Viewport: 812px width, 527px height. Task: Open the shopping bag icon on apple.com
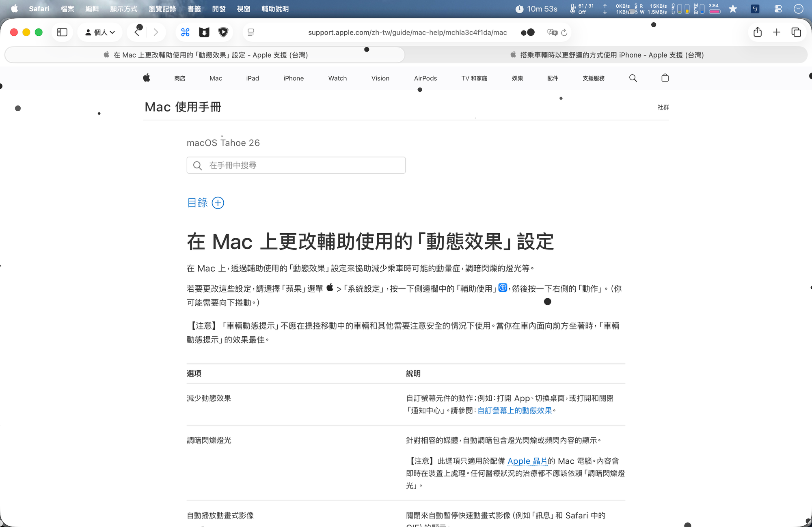point(665,78)
